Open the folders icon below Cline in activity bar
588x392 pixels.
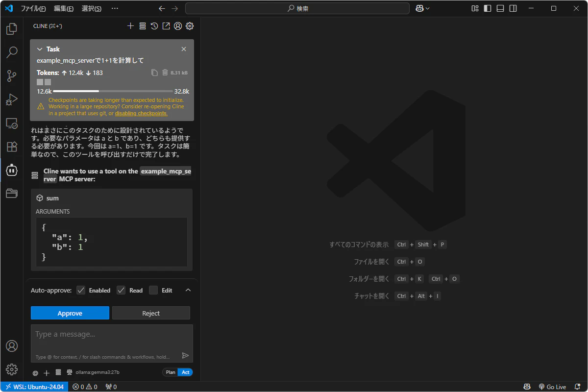pos(12,193)
